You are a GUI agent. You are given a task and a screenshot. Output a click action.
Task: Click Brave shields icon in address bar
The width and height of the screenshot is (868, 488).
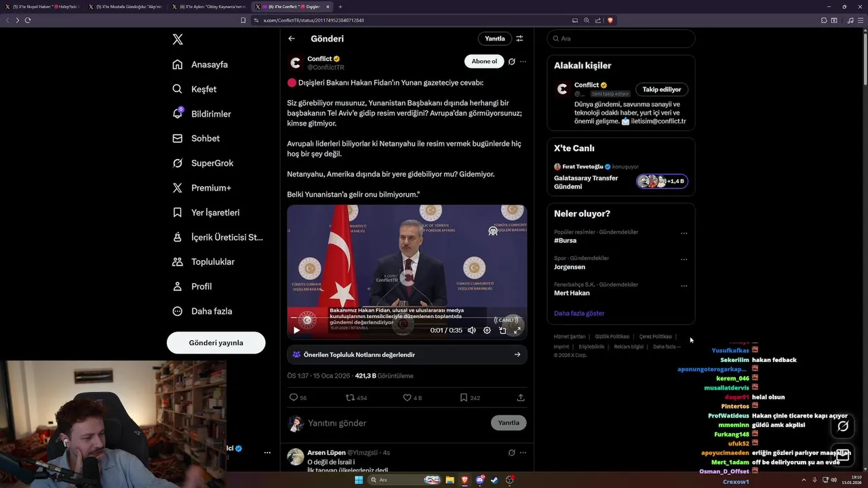(610, 20)
